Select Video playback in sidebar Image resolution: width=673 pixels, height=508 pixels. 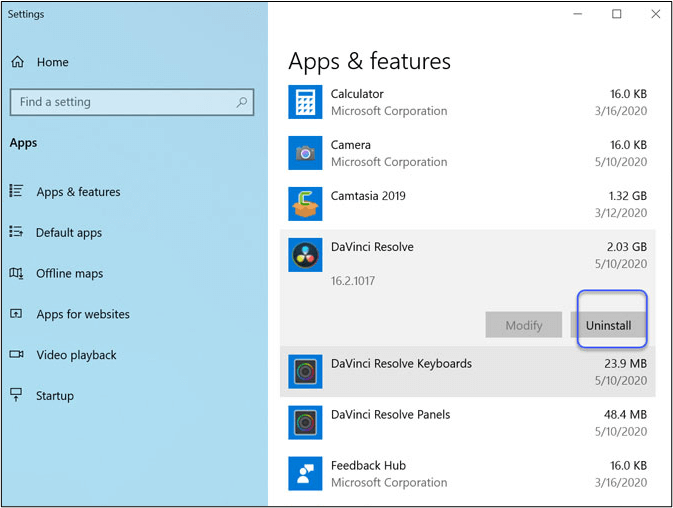pyautogui.click(x=76, y=355)
